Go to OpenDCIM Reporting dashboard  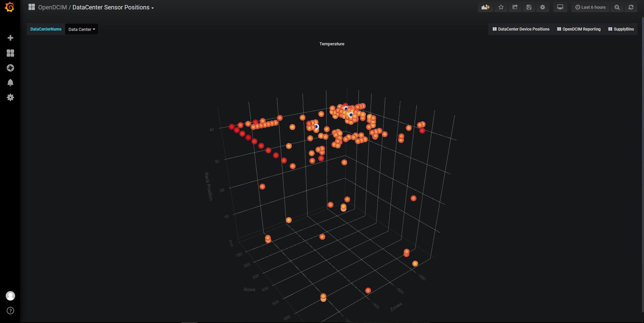coord(579,29)
